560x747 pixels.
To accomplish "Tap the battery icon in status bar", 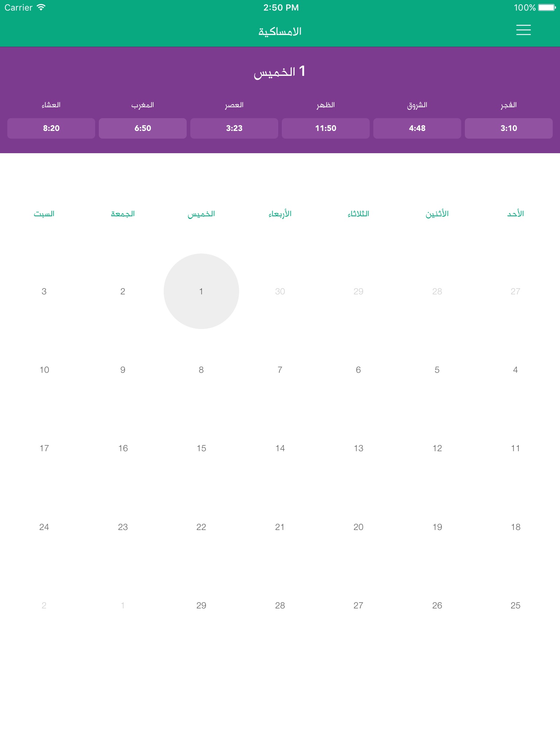I will point(547,7).
